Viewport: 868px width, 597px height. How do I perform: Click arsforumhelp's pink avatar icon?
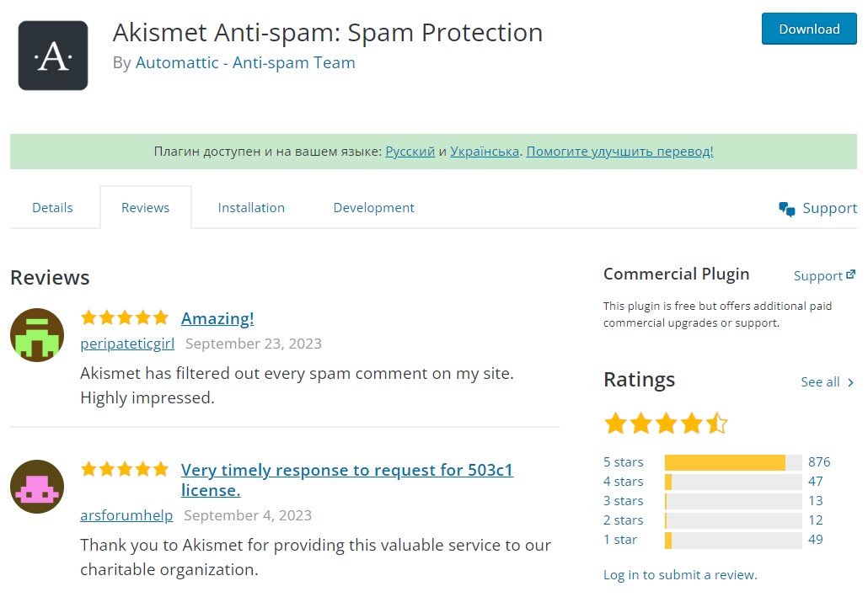click(37, 487)
